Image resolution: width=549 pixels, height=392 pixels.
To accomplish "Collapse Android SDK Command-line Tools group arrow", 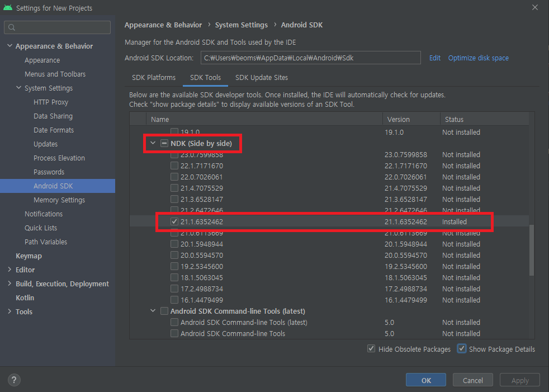I will click(x=153, y=311).
